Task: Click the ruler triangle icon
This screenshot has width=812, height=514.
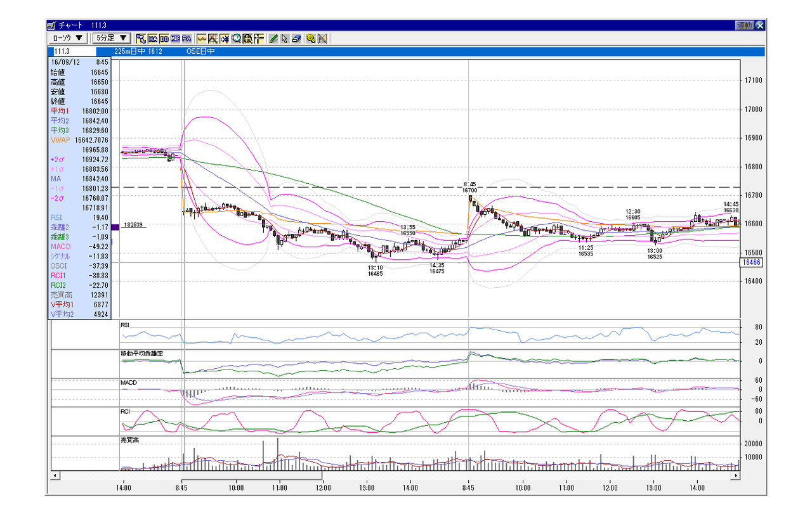Action: coord(322,39)
